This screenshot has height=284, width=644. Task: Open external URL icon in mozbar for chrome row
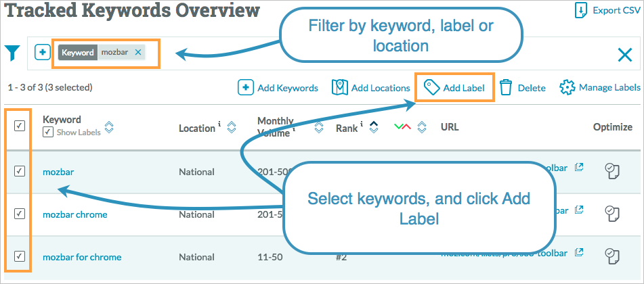coord(579,252)
